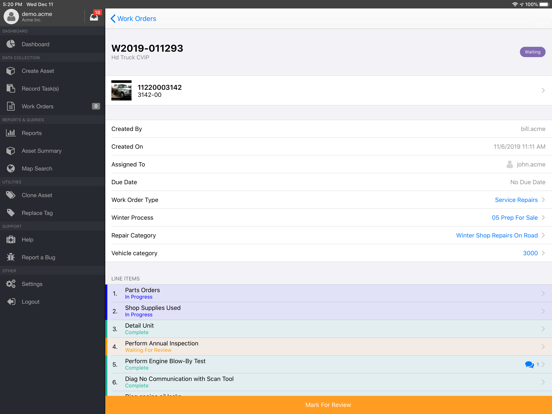Tap the No Due Date value
This screenshot has height=414, width=552.
point(528,182)
